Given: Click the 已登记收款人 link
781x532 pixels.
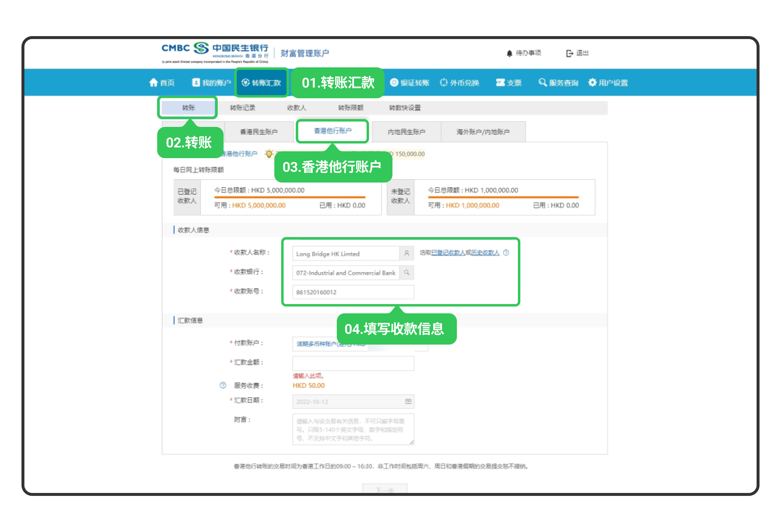Looking at the screenshot, I should tap(448, 252).
